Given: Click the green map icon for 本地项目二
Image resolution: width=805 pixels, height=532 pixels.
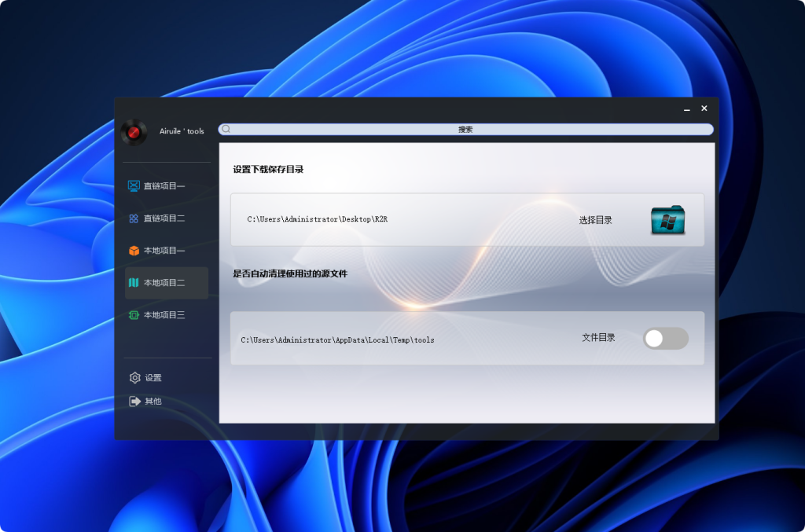Looking at the screenshot, I should coord(134,283).
